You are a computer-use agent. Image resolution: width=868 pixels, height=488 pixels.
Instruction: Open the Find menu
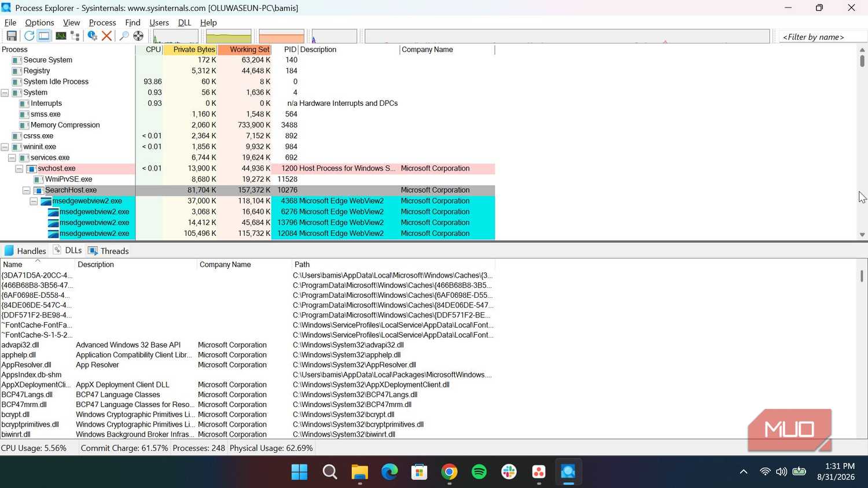pyautogui.click(x=133, y=23)
